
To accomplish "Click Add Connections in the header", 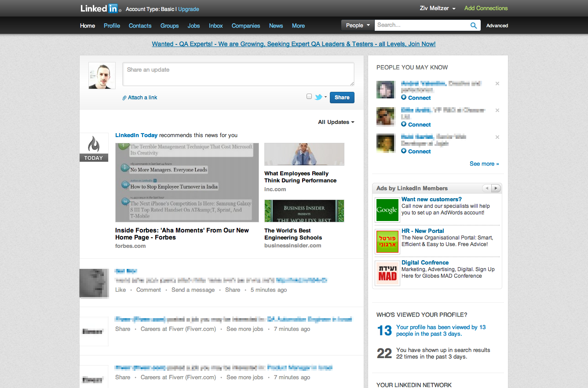I will [486, 8].
